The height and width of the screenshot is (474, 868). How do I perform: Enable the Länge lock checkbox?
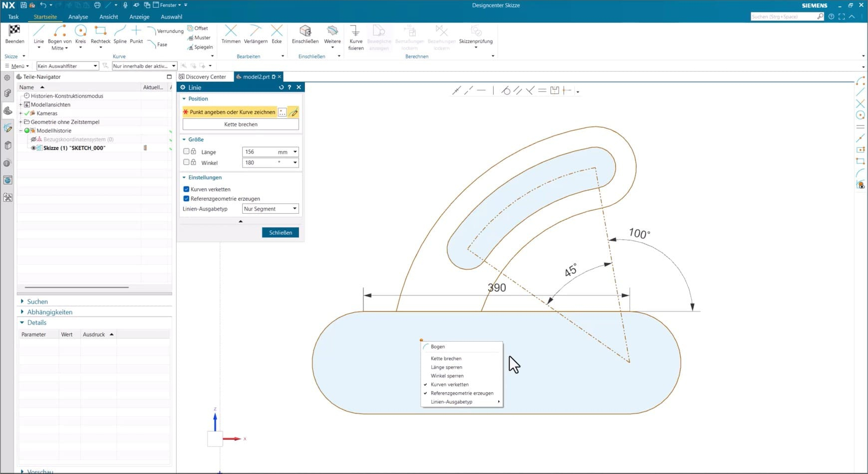[186, 151]
